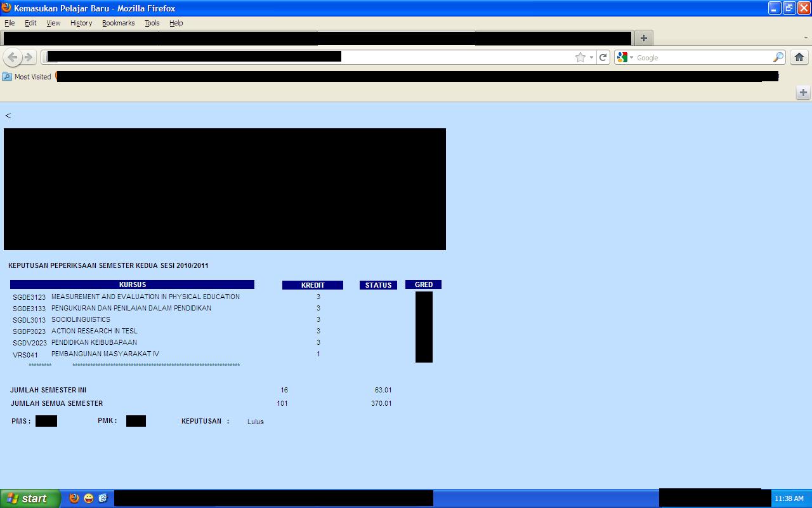Select Pembangunan Masyarakat IV course name
This screenshot has height=508, width=812.
coord(105,354)
